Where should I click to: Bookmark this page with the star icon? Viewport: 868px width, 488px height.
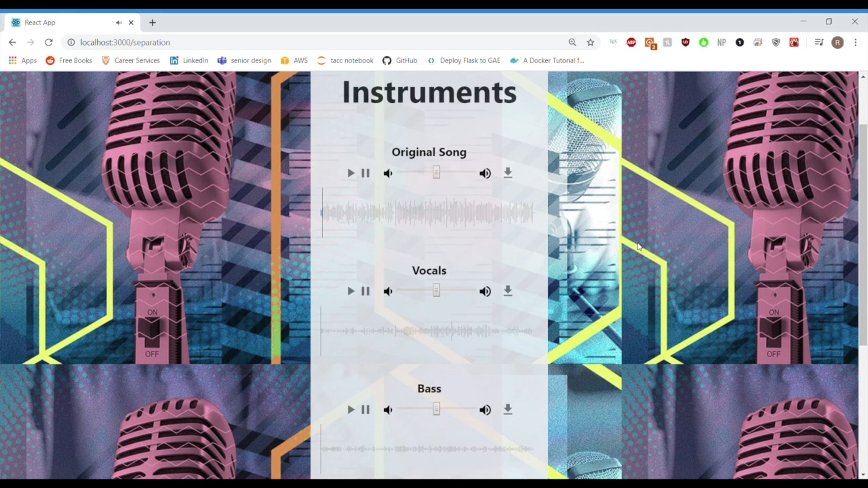(590, 42)
